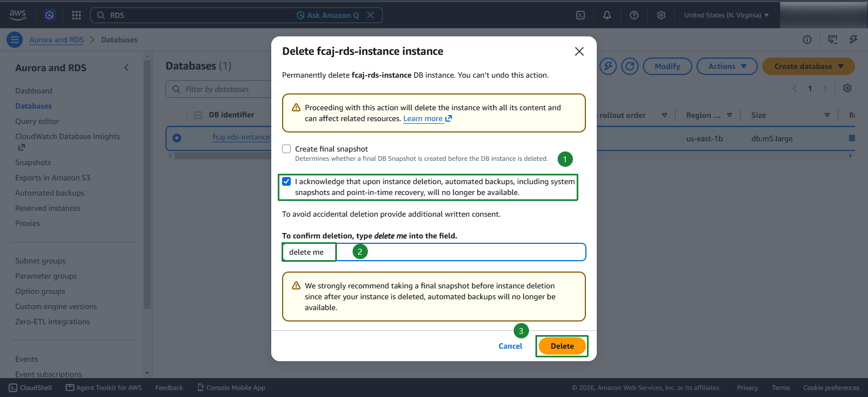Screen dimensions: 868x397
Task: Open the AWS services grid menu
Action: tap(76, 15)
